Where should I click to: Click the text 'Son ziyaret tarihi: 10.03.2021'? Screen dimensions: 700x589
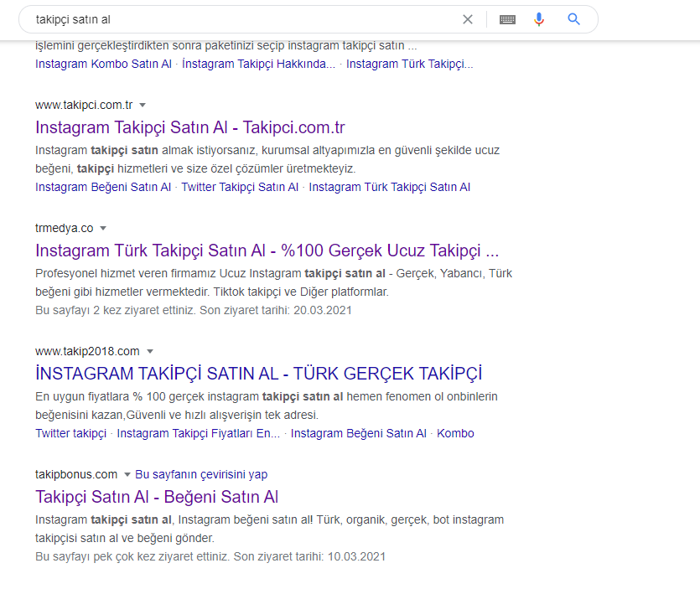(x=309, y=556)
